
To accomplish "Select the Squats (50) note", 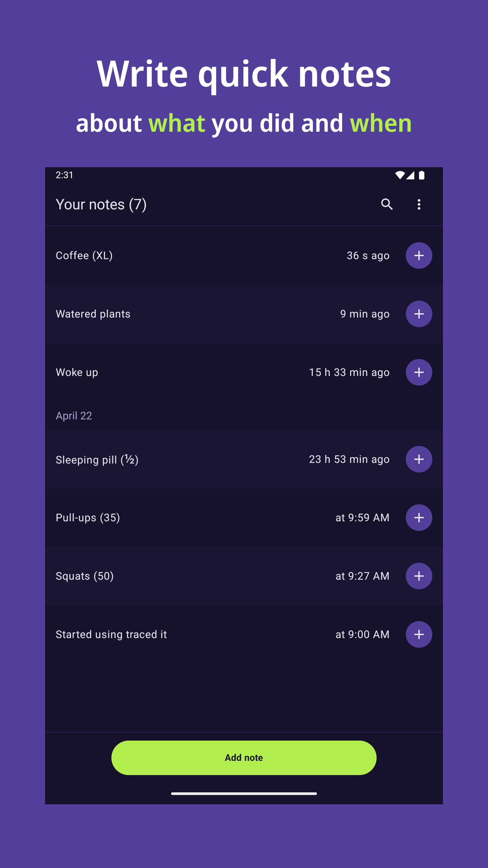I will pos(85,576).
